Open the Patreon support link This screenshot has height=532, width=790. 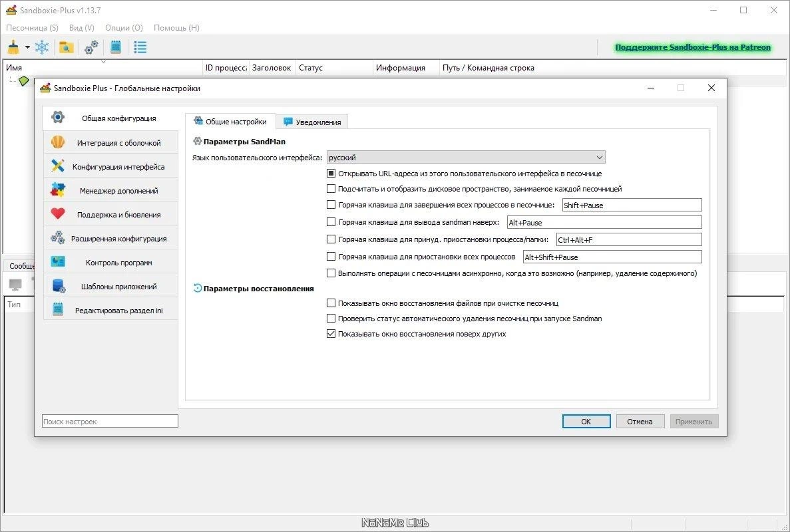click(x=693, y=47)
